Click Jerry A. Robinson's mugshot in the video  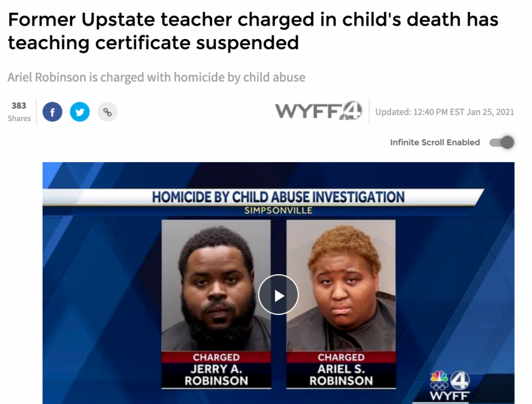(x=216, y=285)
